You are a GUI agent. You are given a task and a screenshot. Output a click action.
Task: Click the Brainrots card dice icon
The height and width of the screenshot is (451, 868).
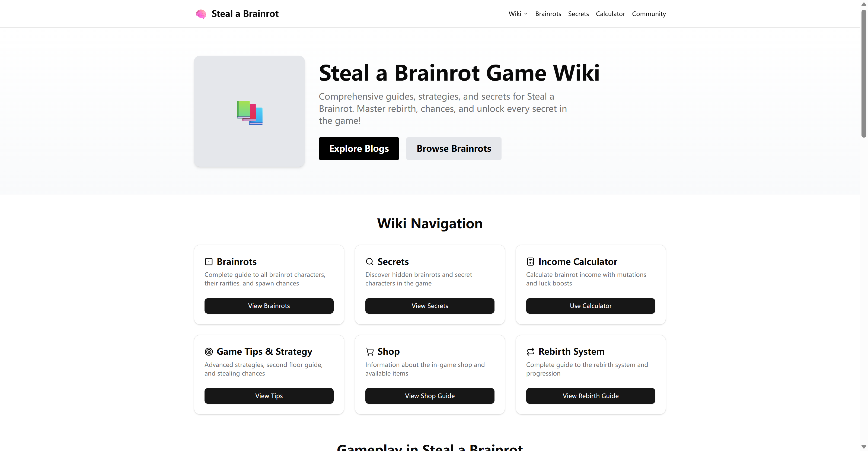coord(209,262)
